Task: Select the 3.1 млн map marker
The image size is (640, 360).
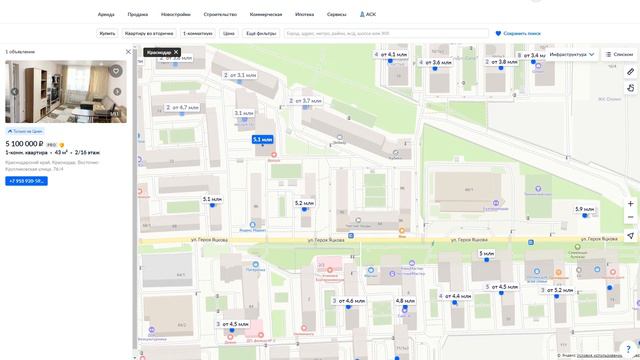Action: point(244,113)
